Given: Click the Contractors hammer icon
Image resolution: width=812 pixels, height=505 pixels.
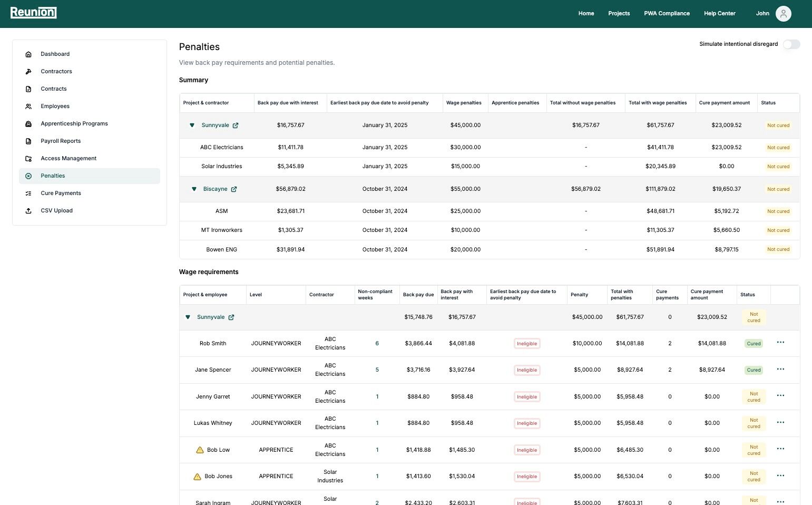Looking at the screenshot, I should coord(28,72).
